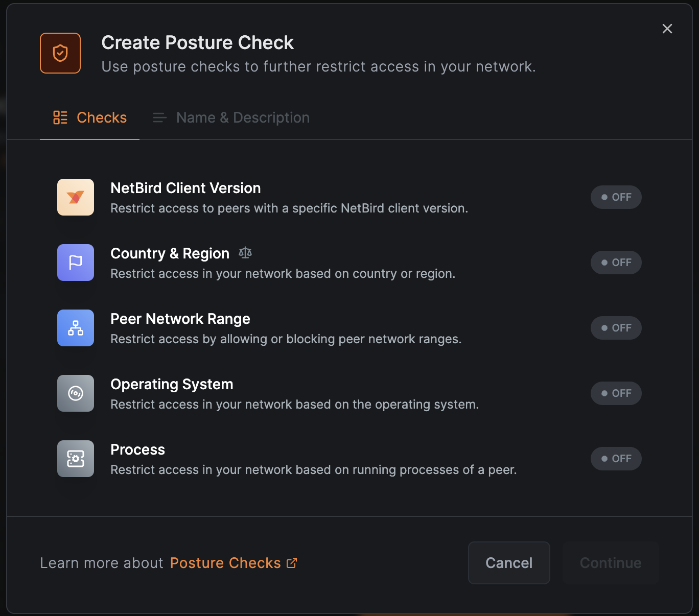Enable the Peer Network Range check
The width and height of the screenshot is (699, 616).
pos(616,328)
